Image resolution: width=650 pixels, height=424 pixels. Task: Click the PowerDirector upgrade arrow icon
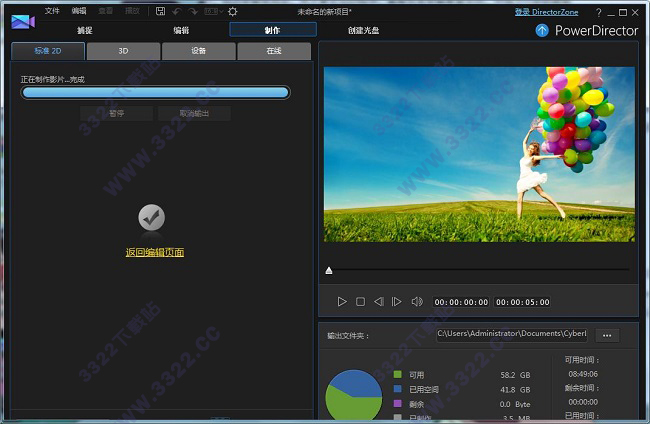(542, 30)
